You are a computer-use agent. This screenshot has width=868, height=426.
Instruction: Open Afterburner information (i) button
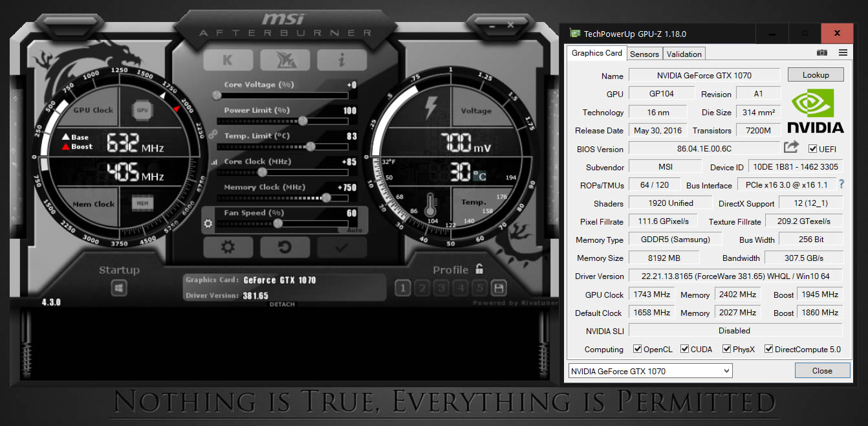[x=342, y=60]
